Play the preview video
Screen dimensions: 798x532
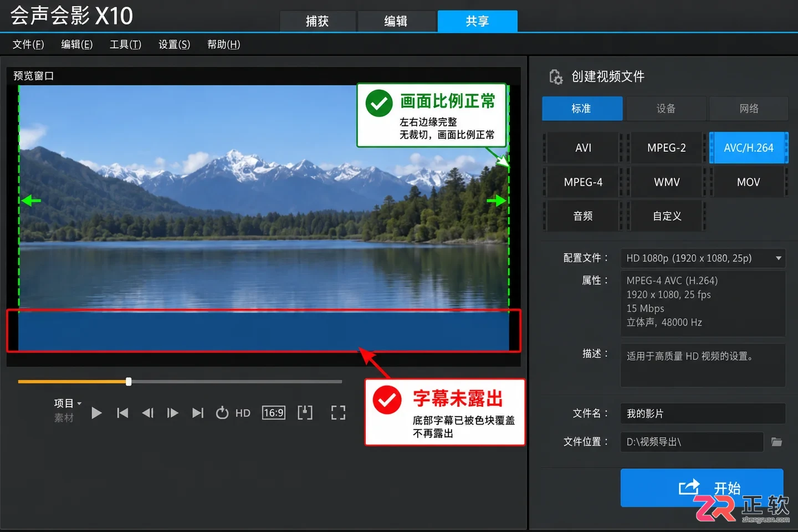[96, 413]
